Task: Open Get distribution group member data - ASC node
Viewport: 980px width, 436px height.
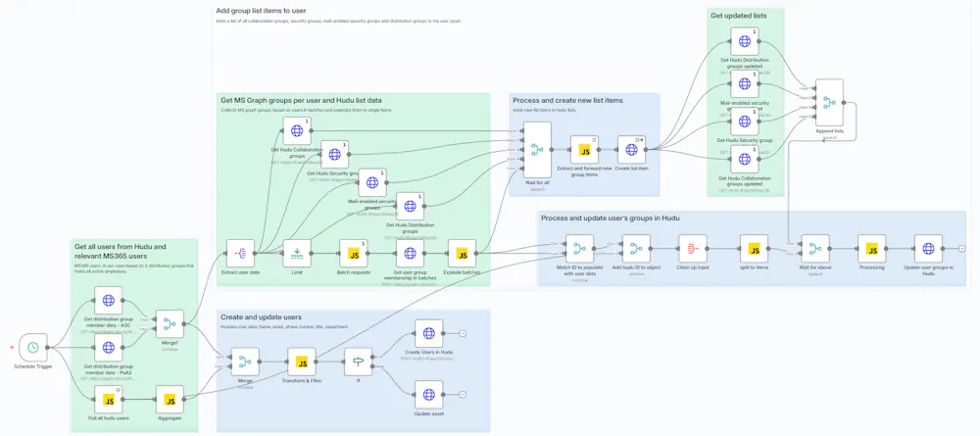Action: (x=109, y=301)
